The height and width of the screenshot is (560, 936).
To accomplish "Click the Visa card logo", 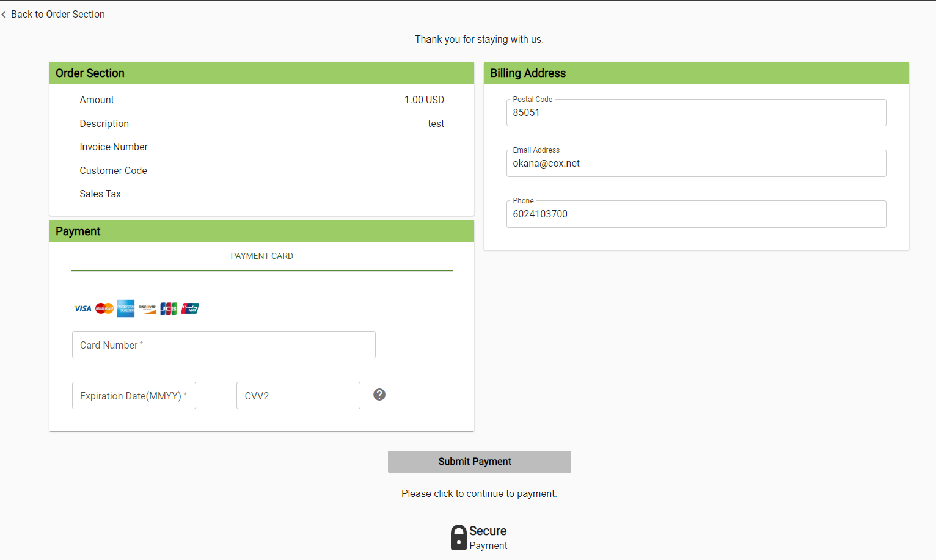I will pos(82,308).
